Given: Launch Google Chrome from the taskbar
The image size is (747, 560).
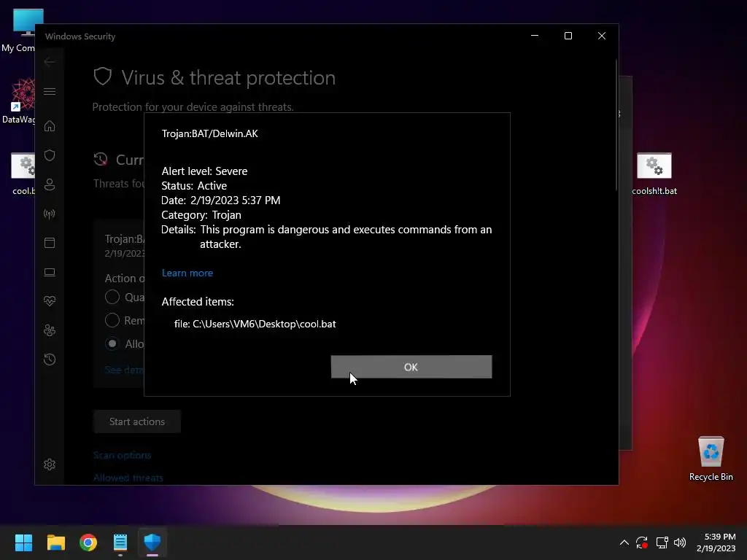Looking at the screenshot, I should [88, 542].
